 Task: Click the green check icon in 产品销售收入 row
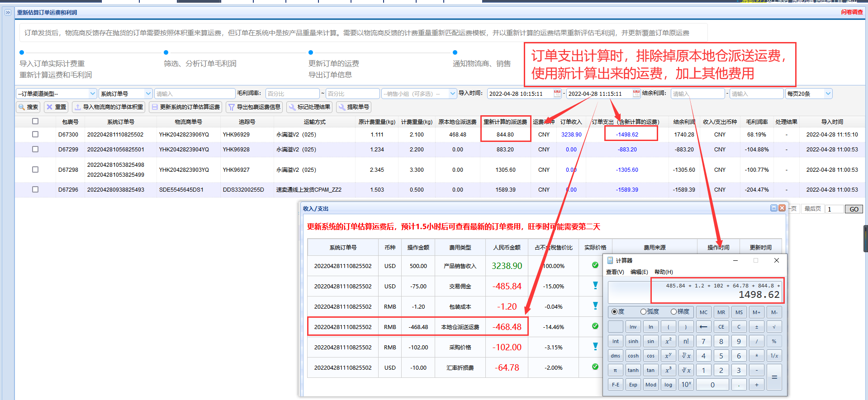595,265
